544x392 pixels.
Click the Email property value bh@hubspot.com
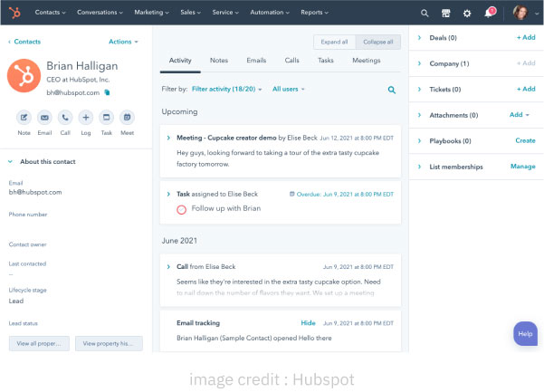[x=35, y=192]
